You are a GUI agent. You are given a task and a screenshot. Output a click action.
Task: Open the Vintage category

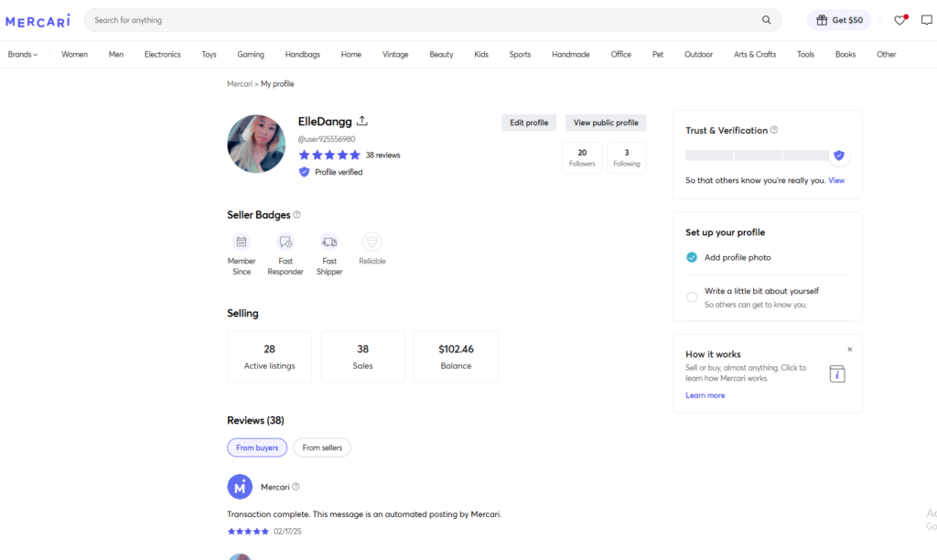pos(395,54)
